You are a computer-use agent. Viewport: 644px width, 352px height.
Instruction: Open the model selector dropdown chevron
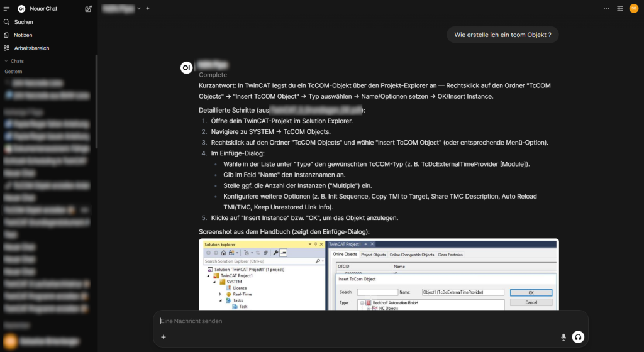[139, 9]
